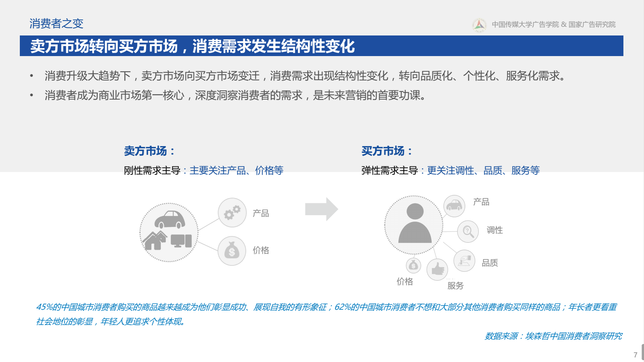Select the car, house and computer circle graphic
Viewport: 644px width, 362px height.
[x=169, y=232]
